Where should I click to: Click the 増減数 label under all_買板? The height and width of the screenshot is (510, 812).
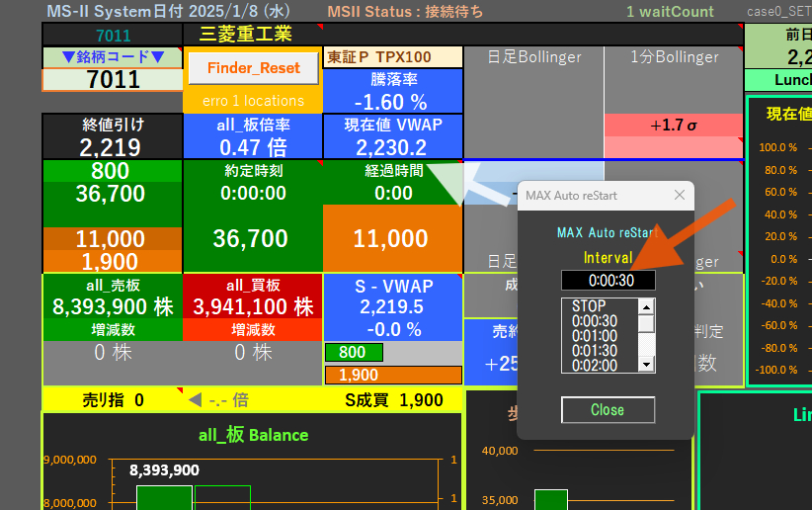coord(253,330)
